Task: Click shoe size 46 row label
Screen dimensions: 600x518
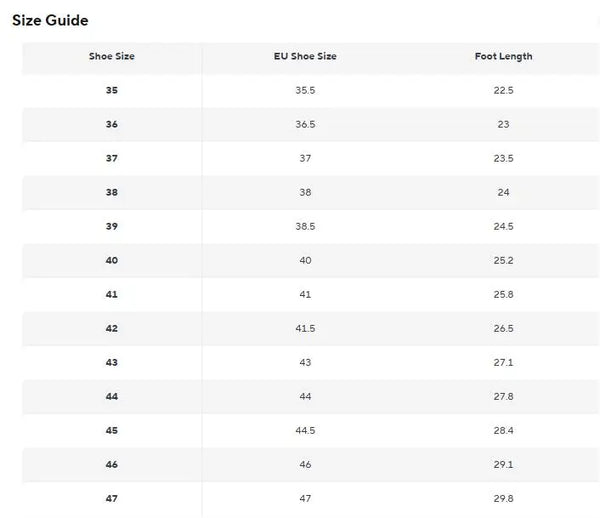Action: point(112,464)
